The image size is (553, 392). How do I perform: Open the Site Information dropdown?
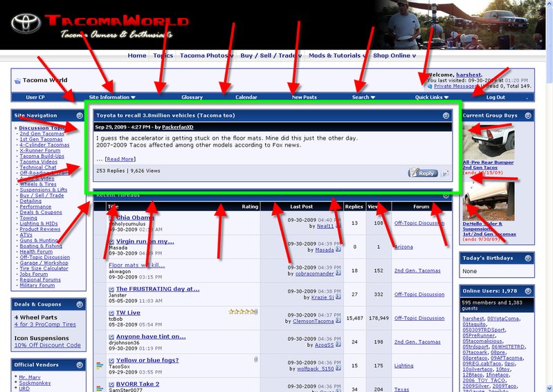point(112,97)
